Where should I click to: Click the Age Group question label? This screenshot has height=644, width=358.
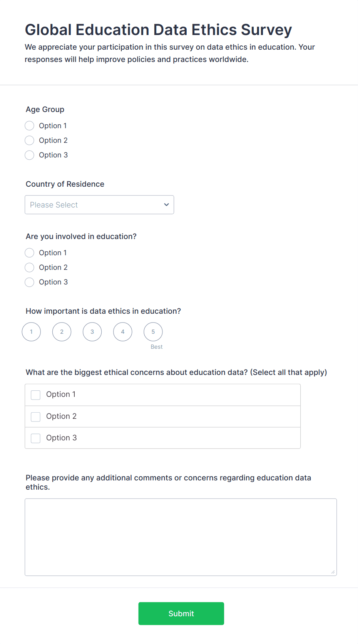[45, 109]
